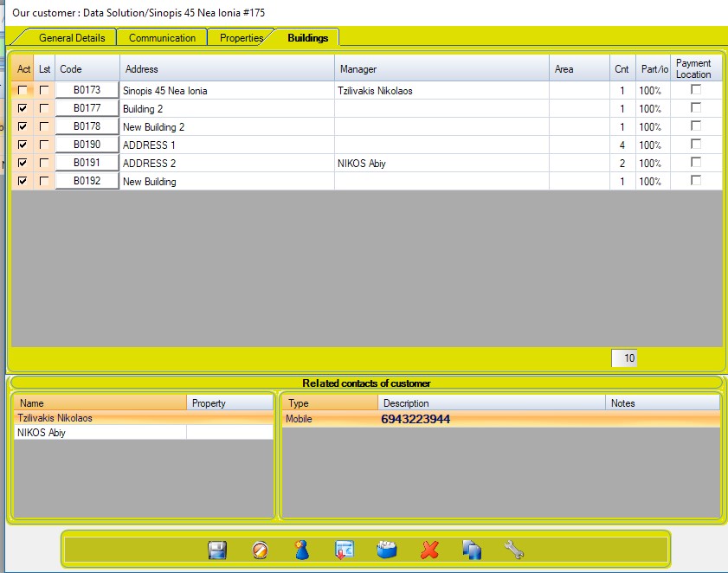Click the count field showing 10
The width and height of the screenshot is (728, 573).
click(624, 358)
